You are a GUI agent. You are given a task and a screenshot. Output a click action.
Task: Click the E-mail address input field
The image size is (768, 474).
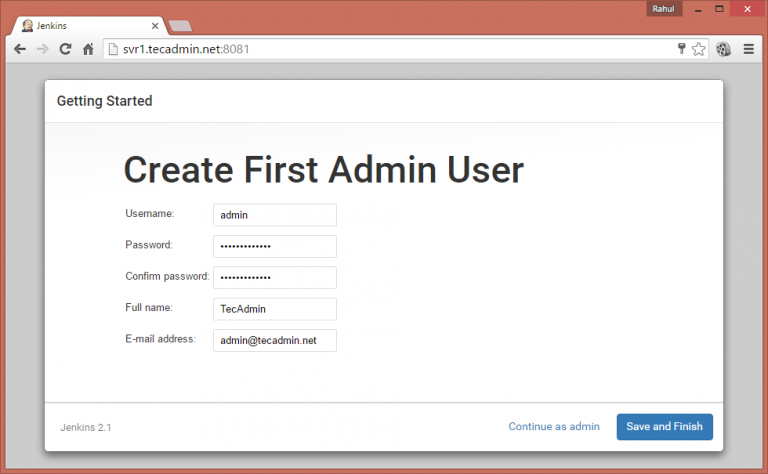point(275,341)
